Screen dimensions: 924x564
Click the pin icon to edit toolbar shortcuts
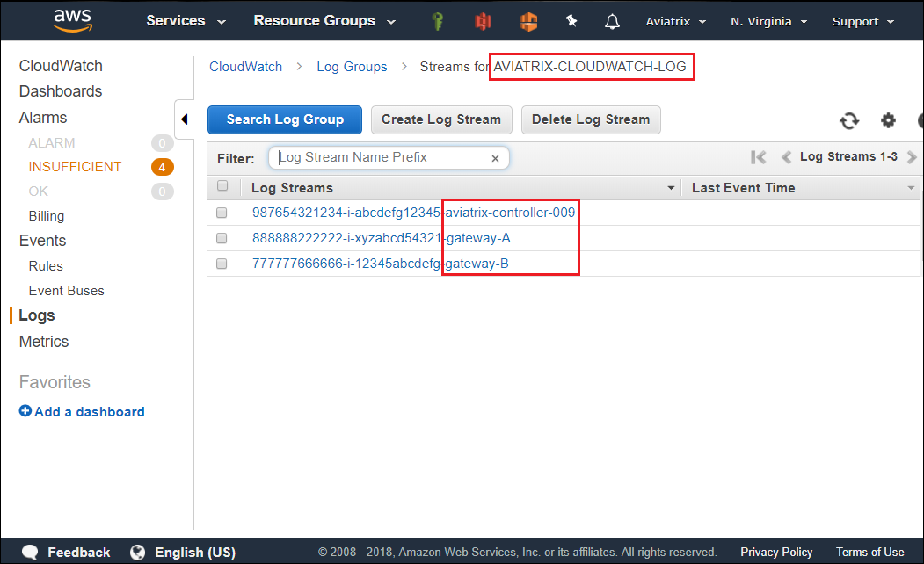click(x=571, y=20)
